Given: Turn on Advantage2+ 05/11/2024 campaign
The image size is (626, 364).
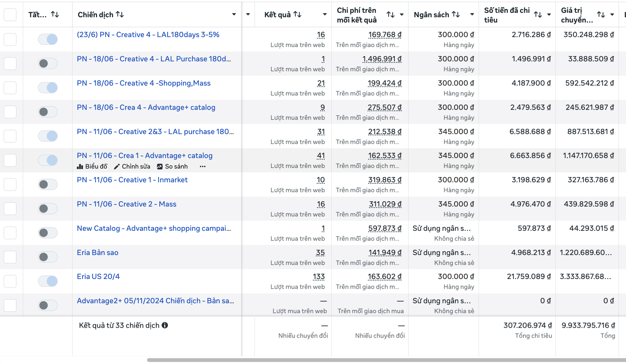Looking at the screenshot, I should 48,305.
